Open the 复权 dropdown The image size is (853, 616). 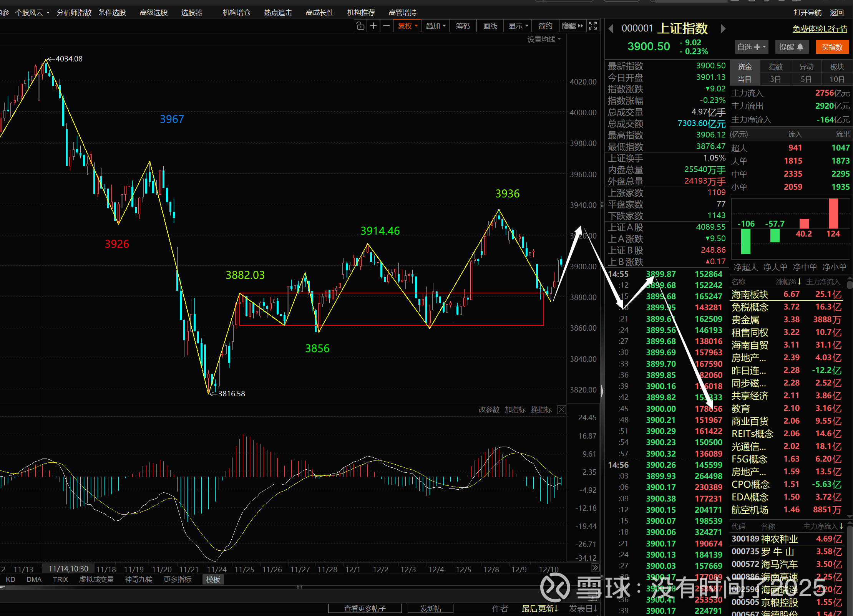407,26
